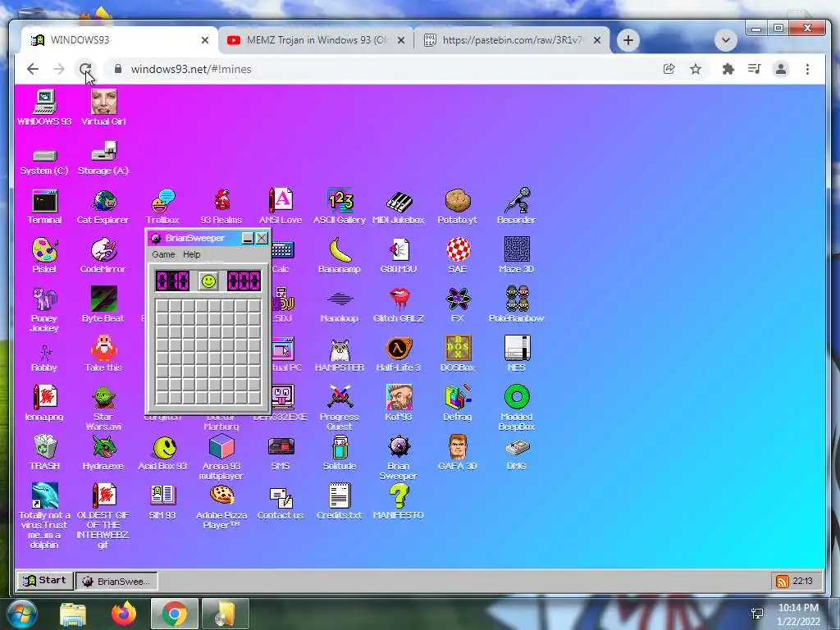Launch Nanoloop from the desktop
This screenshot has width=840, height=630.
pyautogui.click(x=339, y=305)
